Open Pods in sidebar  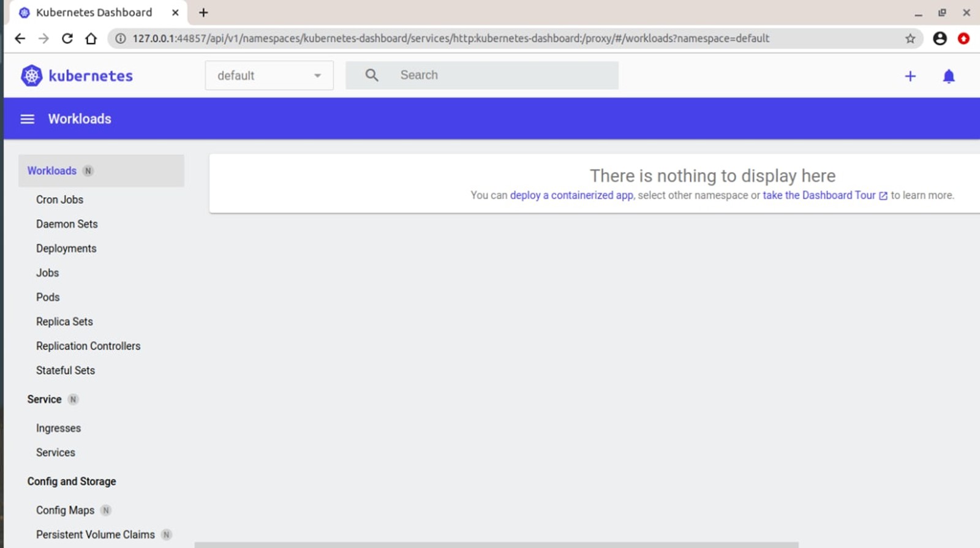48,298
